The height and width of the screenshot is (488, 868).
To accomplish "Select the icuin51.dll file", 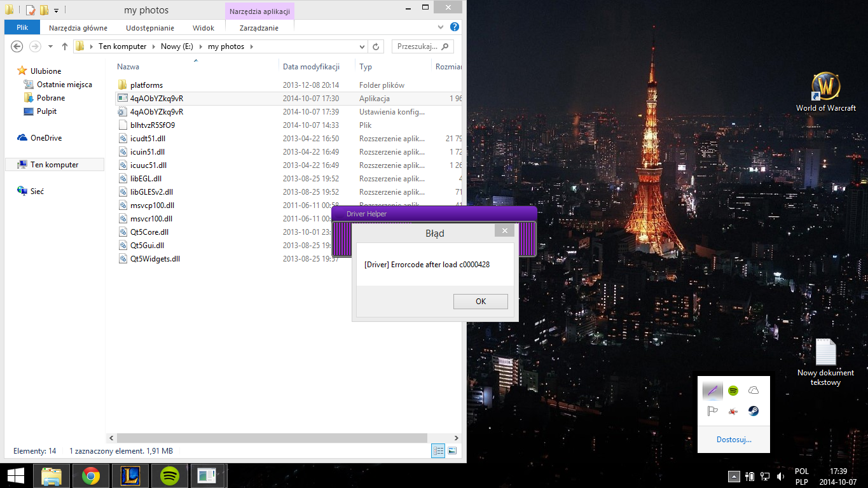I will click(147, 152).
